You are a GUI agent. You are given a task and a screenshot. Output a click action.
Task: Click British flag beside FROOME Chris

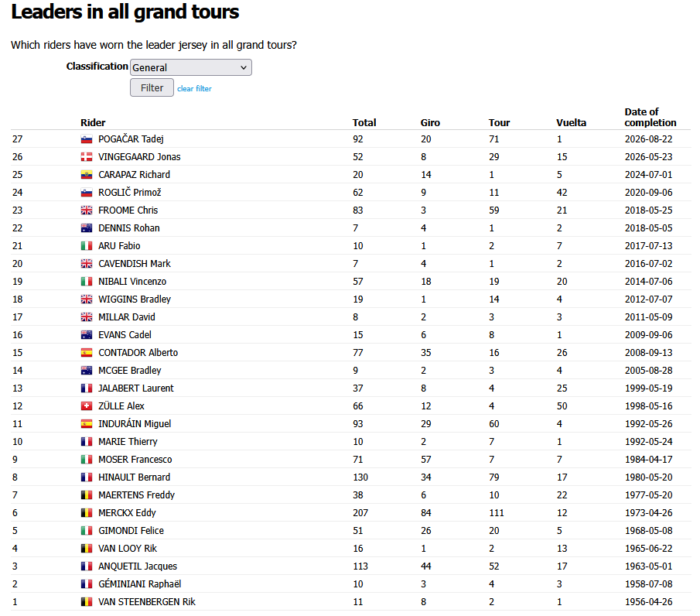[x=87, y=210]
